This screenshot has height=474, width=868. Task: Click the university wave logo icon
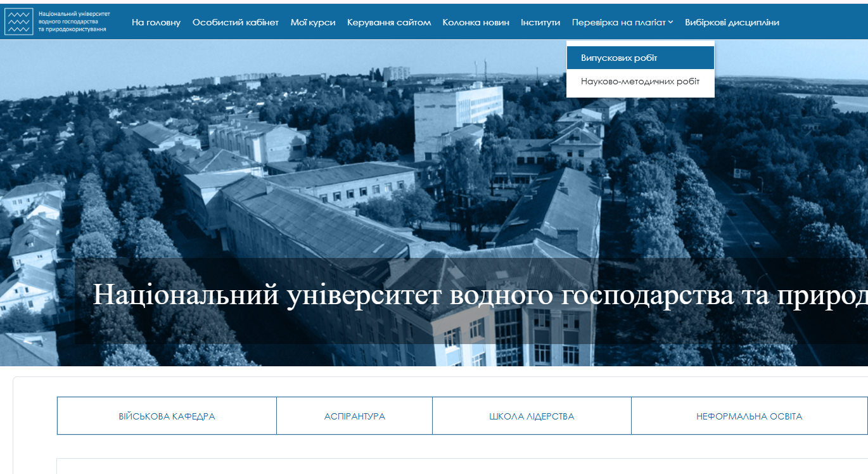click(x=18, y=22)
